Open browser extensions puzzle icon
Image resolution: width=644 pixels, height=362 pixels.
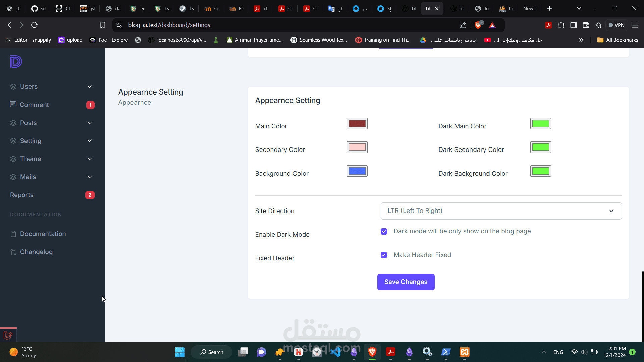561,25
